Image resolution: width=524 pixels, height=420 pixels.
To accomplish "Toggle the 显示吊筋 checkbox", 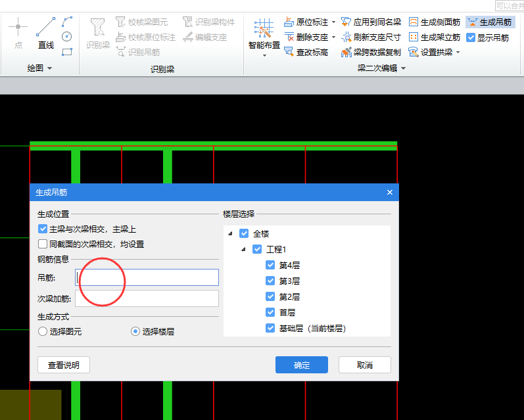I will (471, 37).
